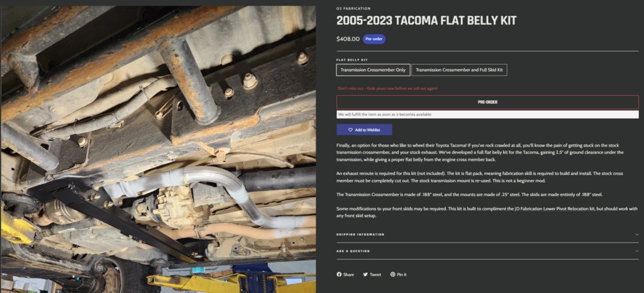The width and height of the screenshot is (644, 293).
Task: Expand the Ask a Question section
Action: pos(487,251)
